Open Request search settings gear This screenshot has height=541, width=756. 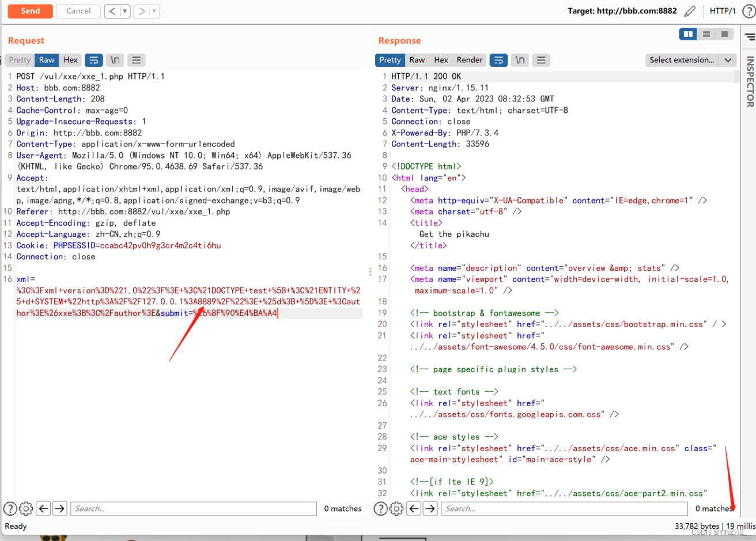coord(26,508)
